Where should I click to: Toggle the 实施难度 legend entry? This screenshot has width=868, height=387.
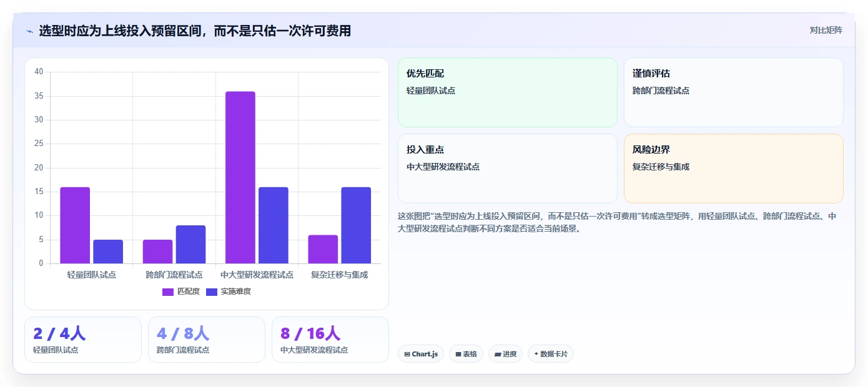[229, 291]
